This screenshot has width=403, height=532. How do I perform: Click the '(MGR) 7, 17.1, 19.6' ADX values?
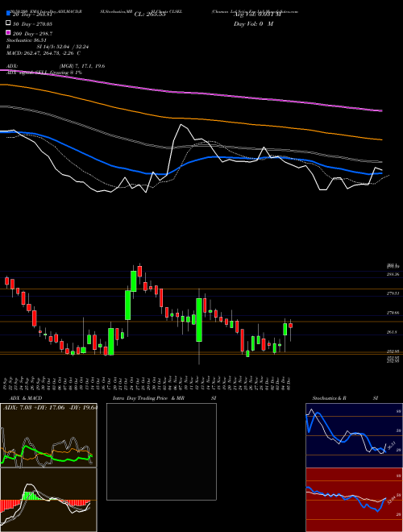coord(82,66)
